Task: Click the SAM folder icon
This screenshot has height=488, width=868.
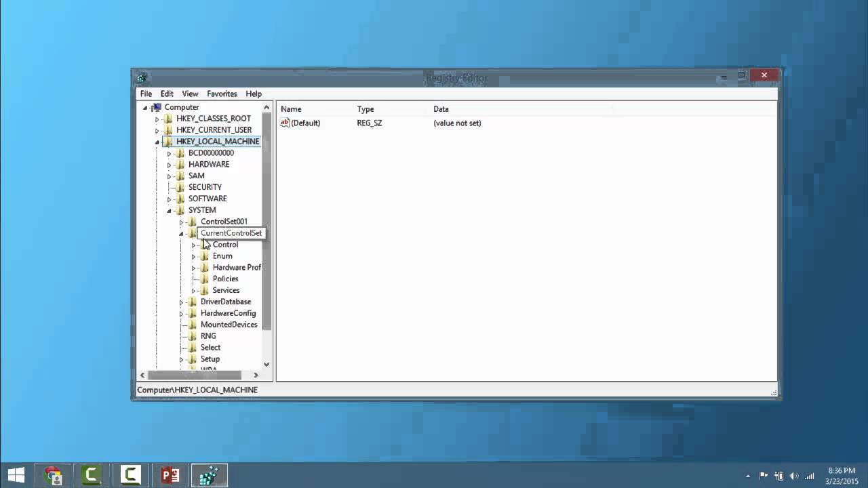Action: 180,176
